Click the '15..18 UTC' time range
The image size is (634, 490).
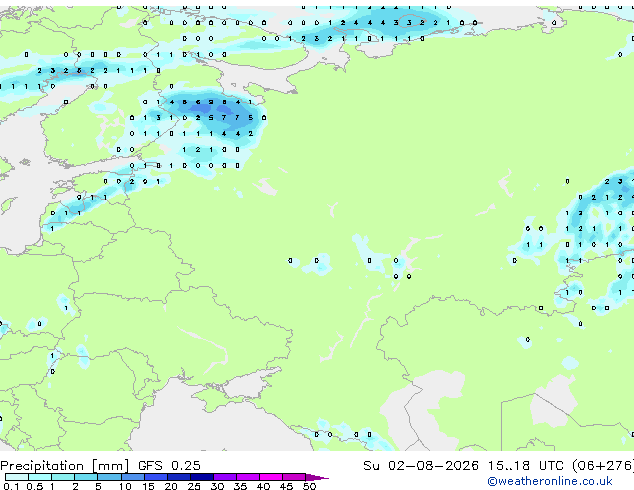click(x=525, y=466)
